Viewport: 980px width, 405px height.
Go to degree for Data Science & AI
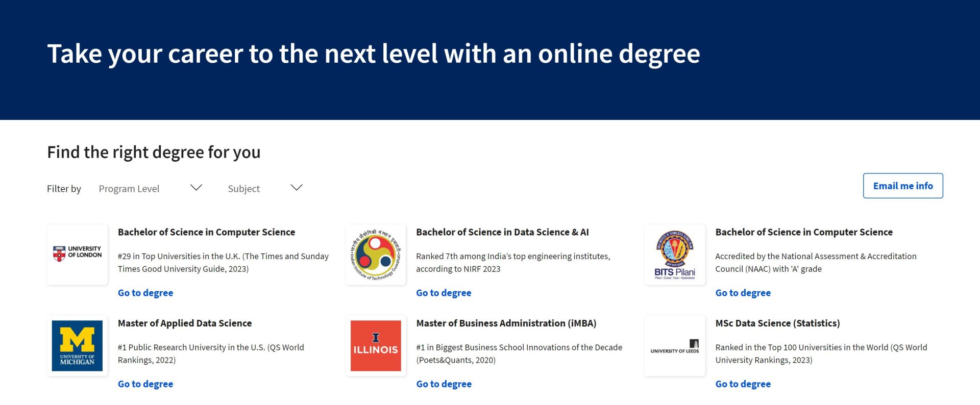[x=444, y=293]
